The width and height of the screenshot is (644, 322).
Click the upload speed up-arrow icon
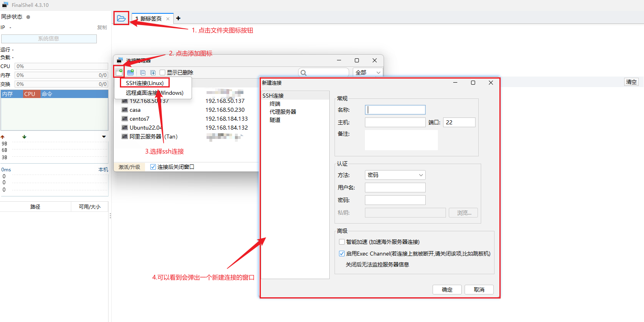(2, 137)
